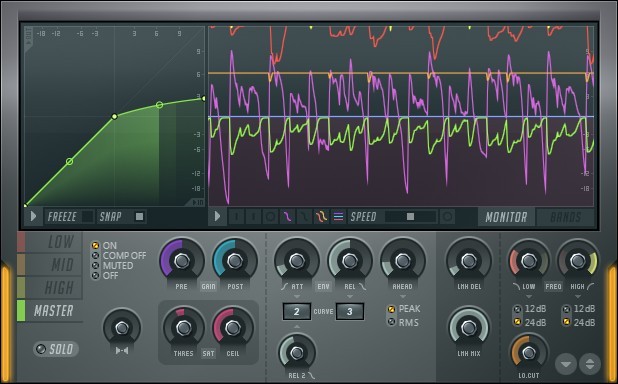Click the THRES saturation knob
This screenshot has width=618, height=384.
(x=184, y=328)
